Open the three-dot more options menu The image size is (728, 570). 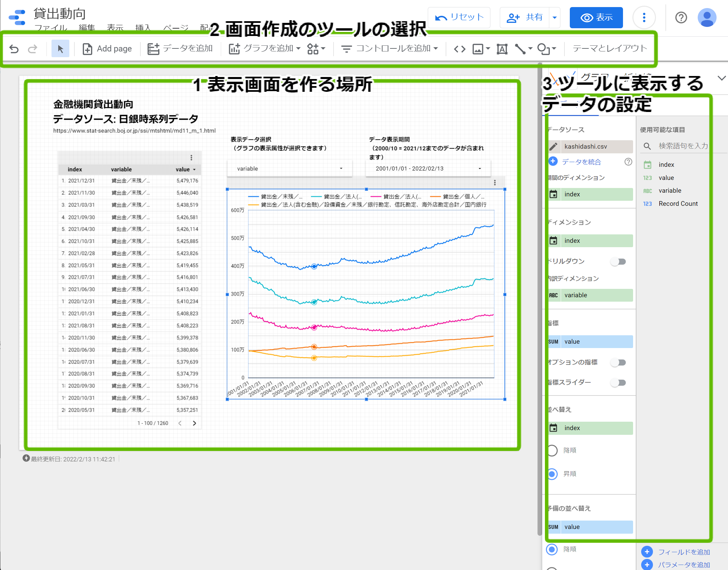(644, 17)
